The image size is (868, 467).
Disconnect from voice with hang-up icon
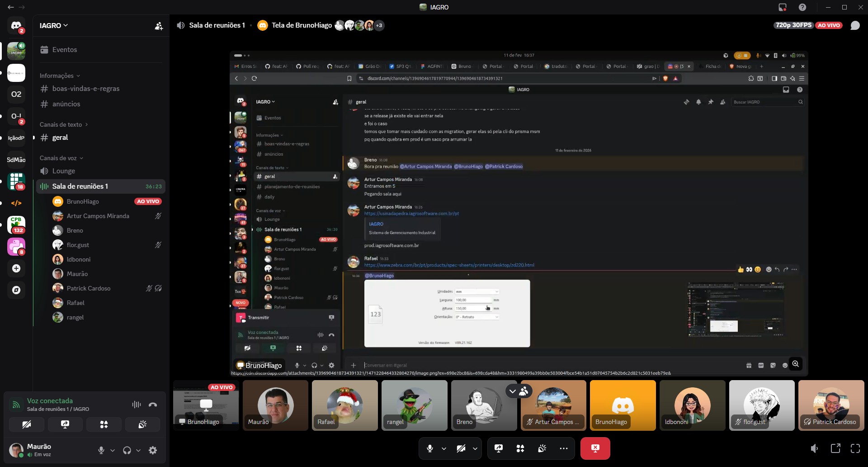point(153,405)
